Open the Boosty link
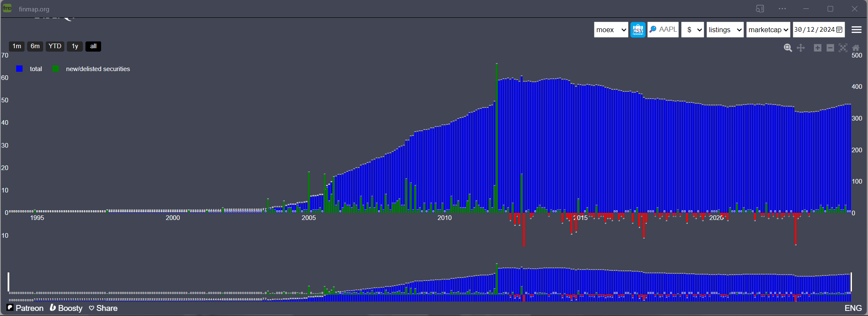The width and height of the screenshot is (868, 316). (x=66, y=308)
